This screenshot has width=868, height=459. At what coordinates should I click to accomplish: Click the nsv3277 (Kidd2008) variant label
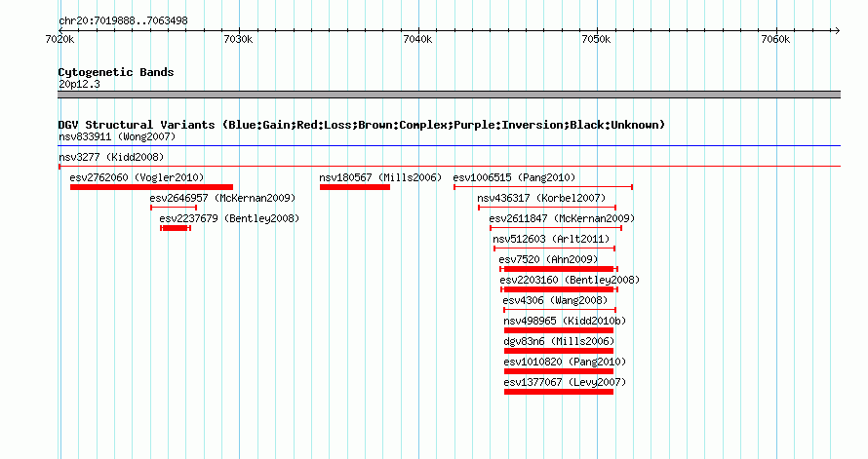pos(111,157)
